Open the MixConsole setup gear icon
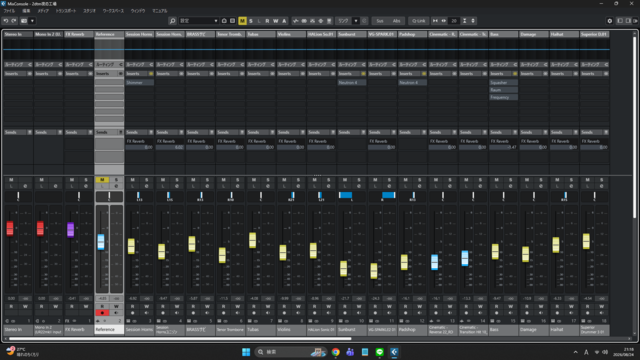640x360 pixels. [x=610, y=21]
